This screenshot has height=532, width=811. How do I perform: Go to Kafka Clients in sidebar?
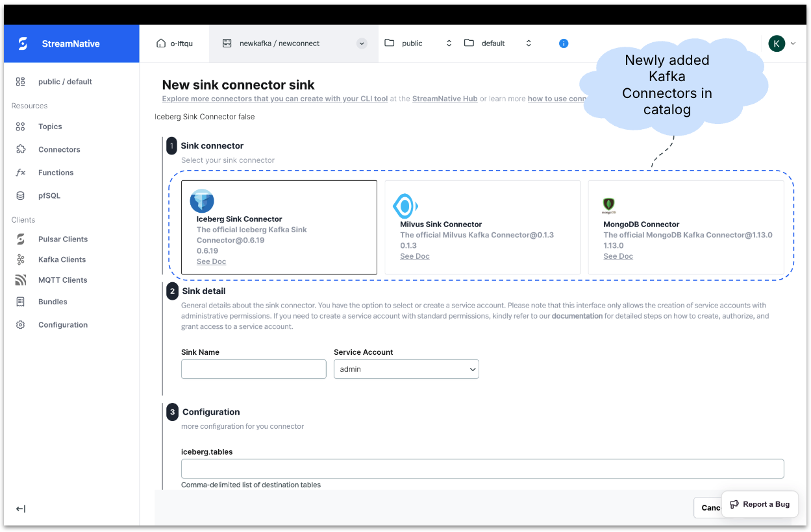tap(62, 260)
